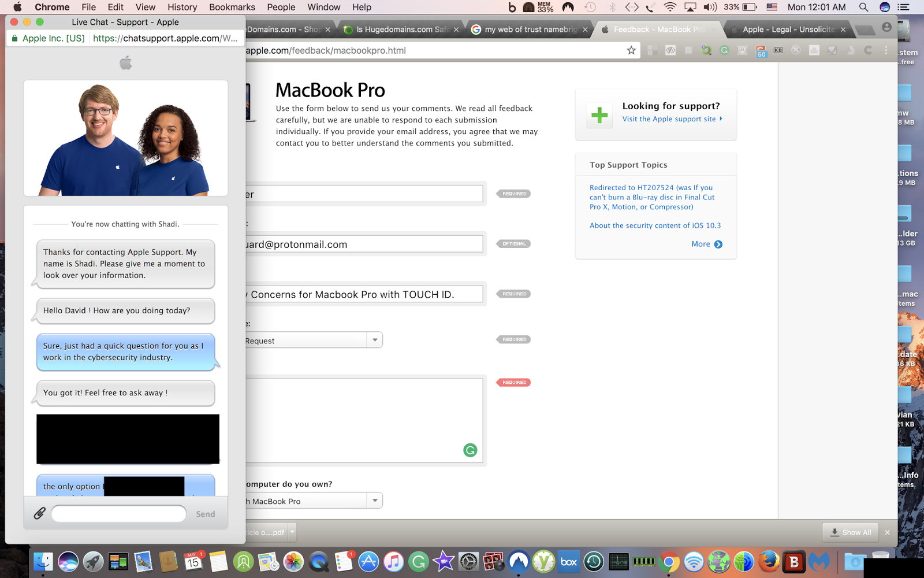Open Malwarebytes from the Dock
Image resolution: width=924 pixels, height=578 pixels.
(x=819, y=561)
